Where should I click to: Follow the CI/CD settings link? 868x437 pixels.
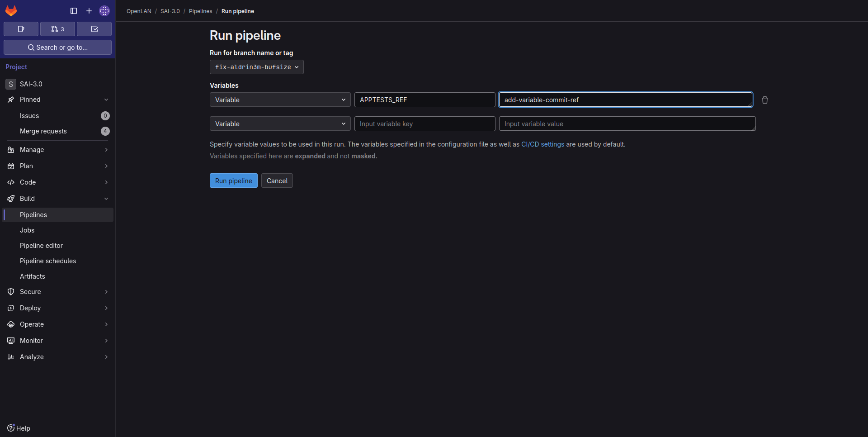point(542,144)
